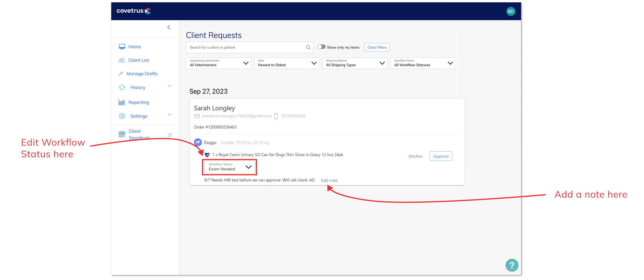Select Newest to Oldest date filter
Viewport: 644px width, 280px height.
click(x=287, y=63)
